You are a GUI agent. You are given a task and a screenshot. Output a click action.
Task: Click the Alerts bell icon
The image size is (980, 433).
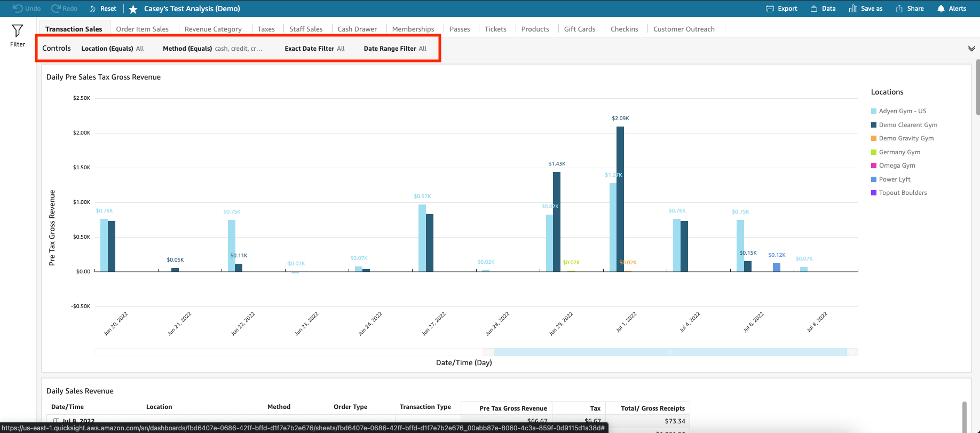941,9
